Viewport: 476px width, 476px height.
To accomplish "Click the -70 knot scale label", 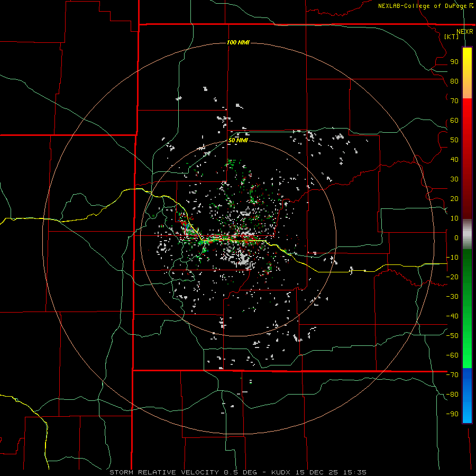I will (452, 375).
